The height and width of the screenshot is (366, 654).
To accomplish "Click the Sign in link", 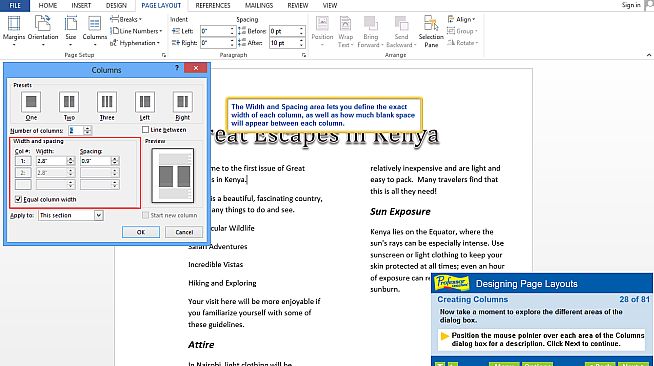I will (631, 5).
